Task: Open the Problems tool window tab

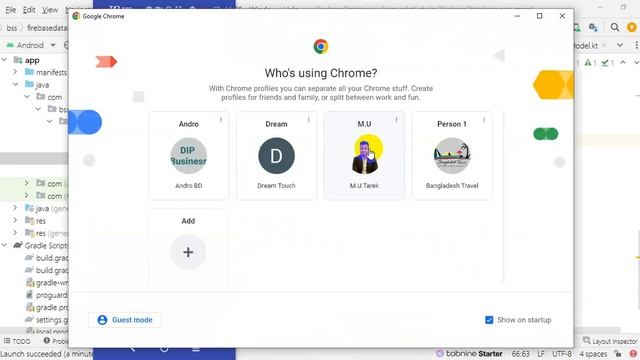Action: coord(56,341)
